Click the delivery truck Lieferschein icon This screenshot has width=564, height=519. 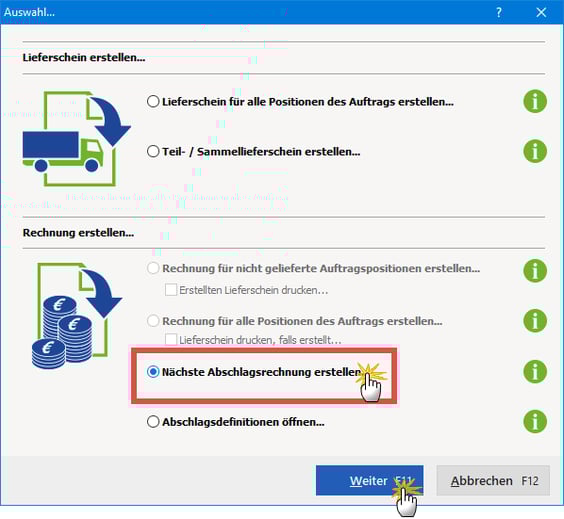77,139
